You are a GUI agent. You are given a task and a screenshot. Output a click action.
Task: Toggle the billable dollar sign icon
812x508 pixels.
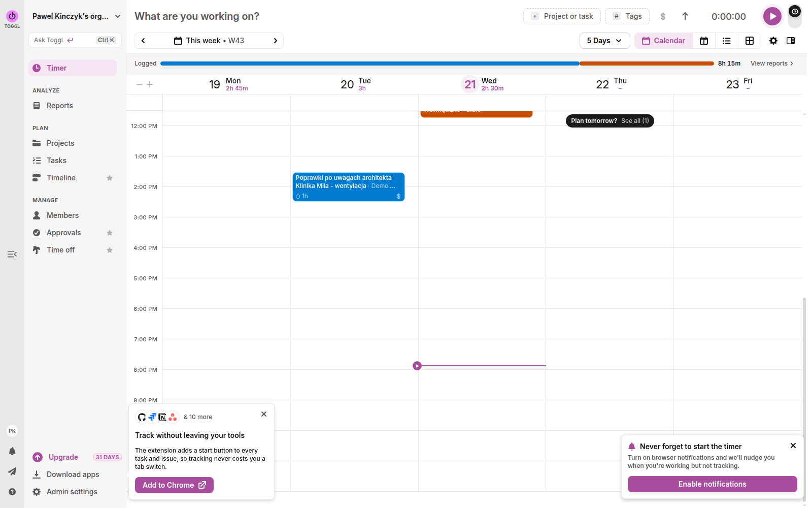click(x=663, y=16)
